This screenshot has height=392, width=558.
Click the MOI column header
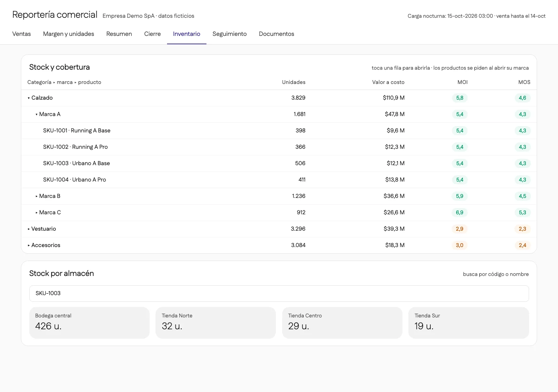[x=462, y=82]
